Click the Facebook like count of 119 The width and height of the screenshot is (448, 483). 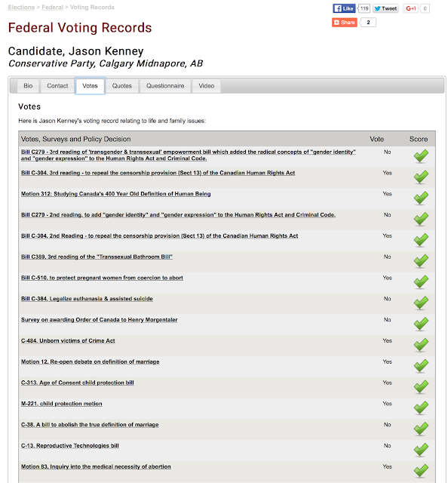click(x=364, y=8)
